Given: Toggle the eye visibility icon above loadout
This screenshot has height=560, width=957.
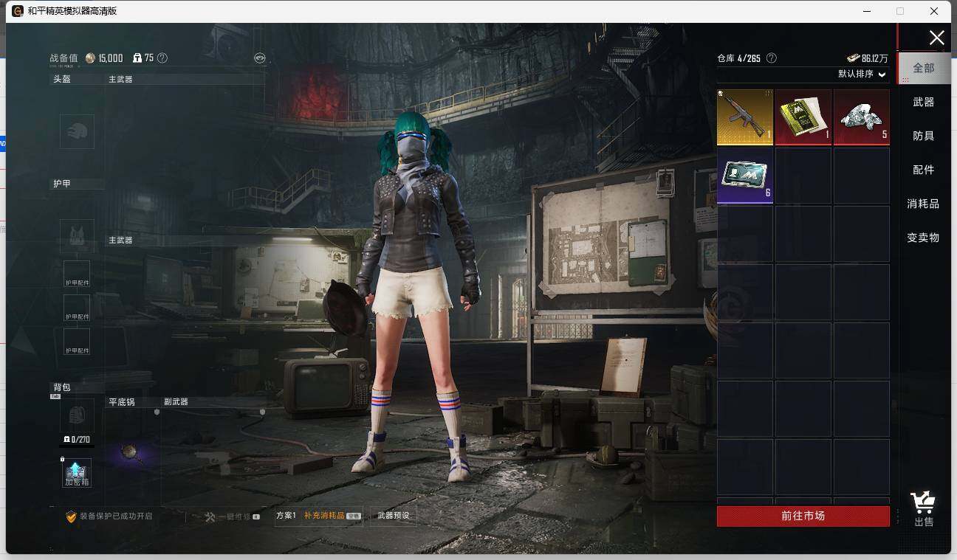Looking at the screenshot, I should click(259, 58).
